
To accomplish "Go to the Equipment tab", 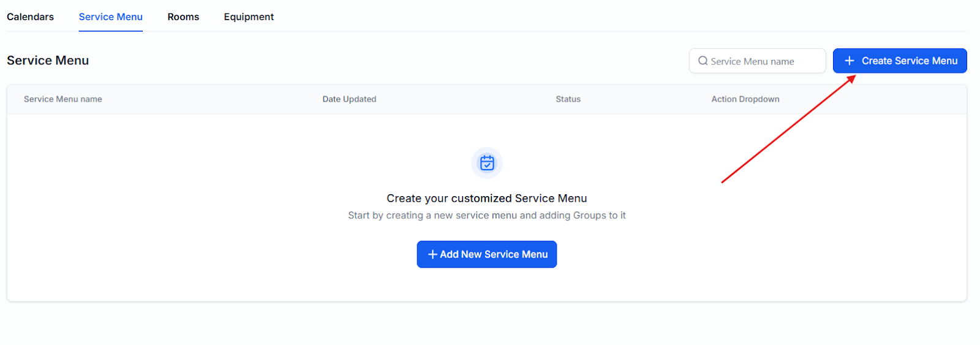I will pyautogui.click(x=249, y=17).
